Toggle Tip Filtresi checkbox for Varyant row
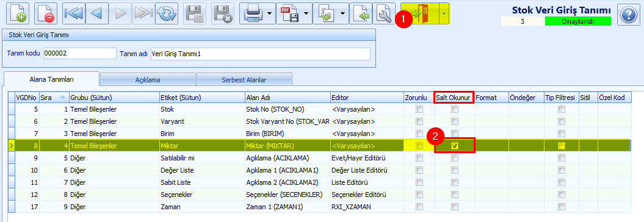Screen dimensions: 644x222 pyautogui.click(x=561, y=121)
